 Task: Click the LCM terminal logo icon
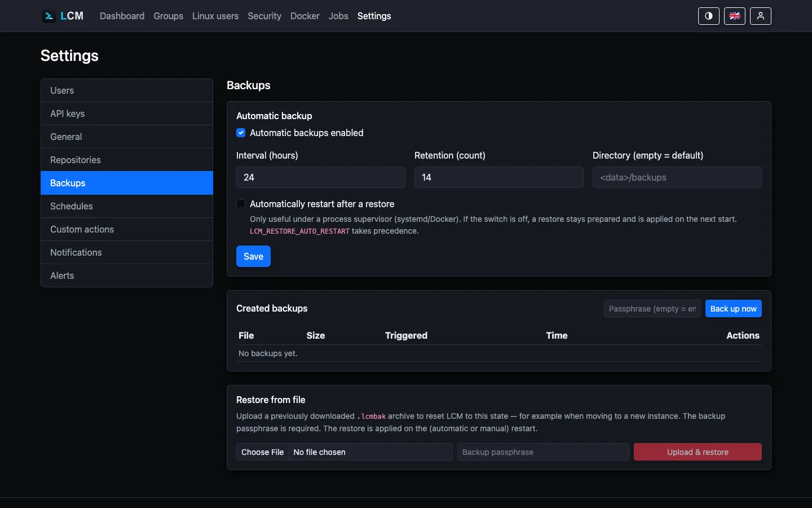(48, 16)
